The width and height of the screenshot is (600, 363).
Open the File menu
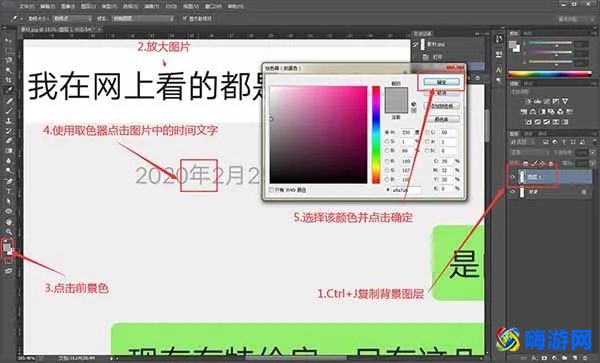click(x=27, y=7)
